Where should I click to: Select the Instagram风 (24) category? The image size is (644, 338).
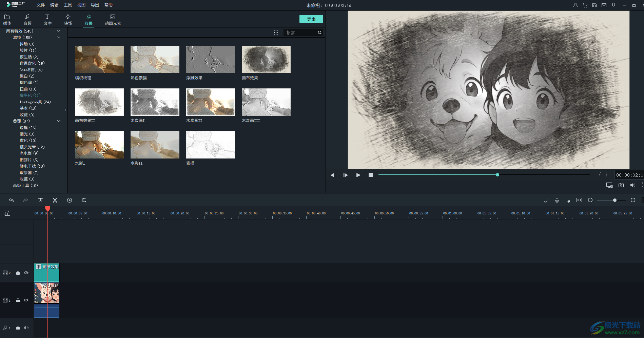point(35,102)
